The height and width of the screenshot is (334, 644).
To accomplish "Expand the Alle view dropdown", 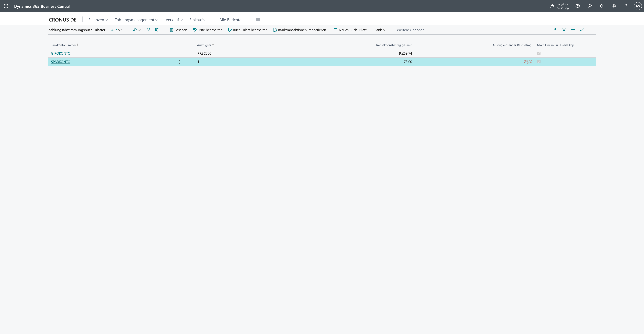I will tap(116, 30).
